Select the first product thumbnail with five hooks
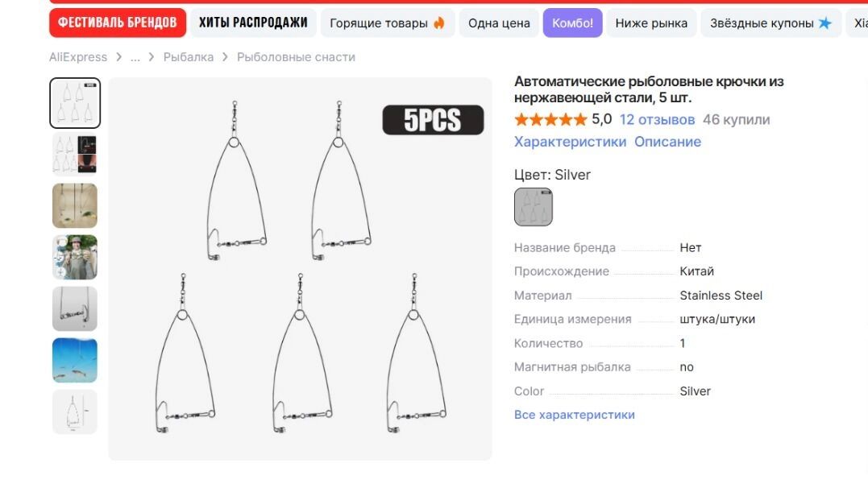This screenshot has width=868, height=488. click(75, 103)
